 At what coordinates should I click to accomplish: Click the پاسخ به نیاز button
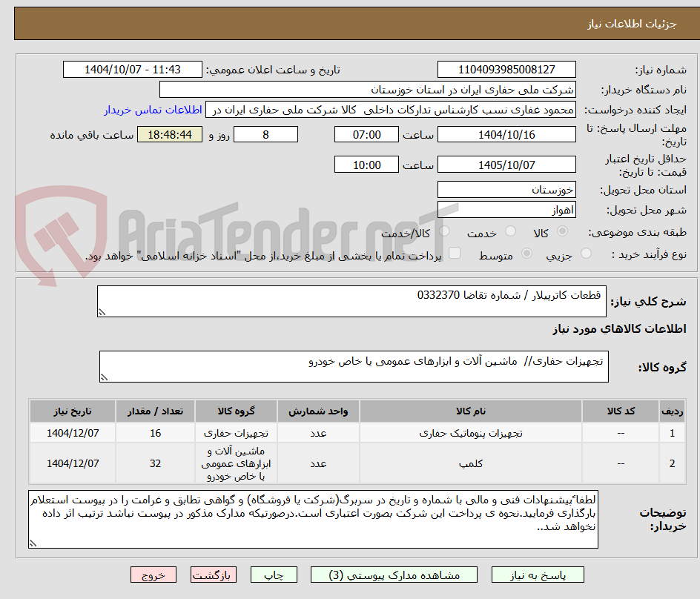[538, 575]
